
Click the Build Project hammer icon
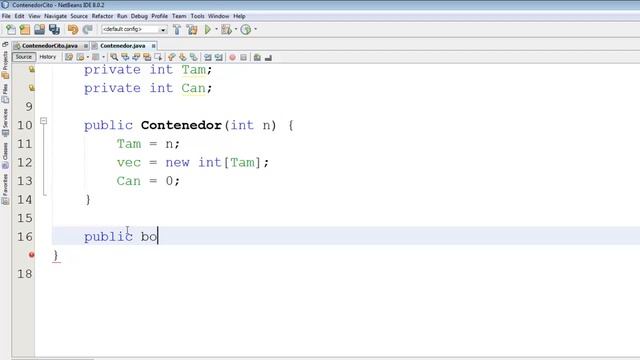tap(177, 29)
